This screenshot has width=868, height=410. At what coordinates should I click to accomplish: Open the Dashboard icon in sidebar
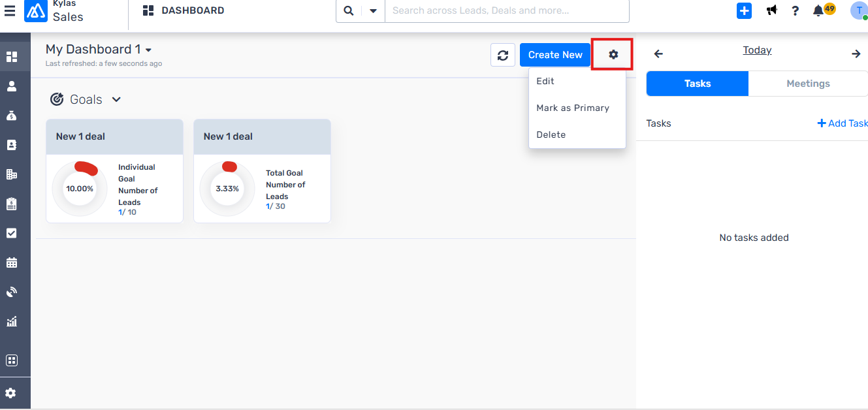[12, 57]
